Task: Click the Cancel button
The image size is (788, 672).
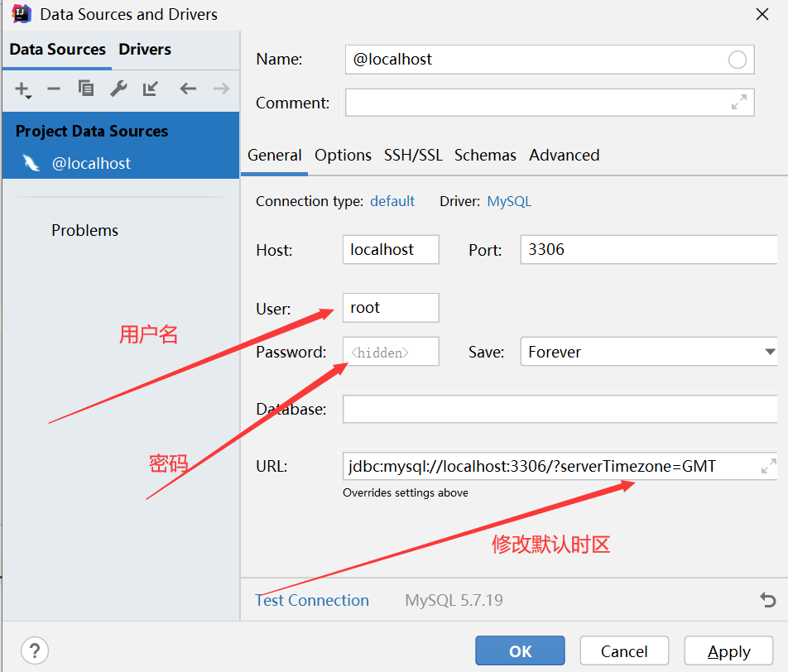Action: [x=624, y=650]
